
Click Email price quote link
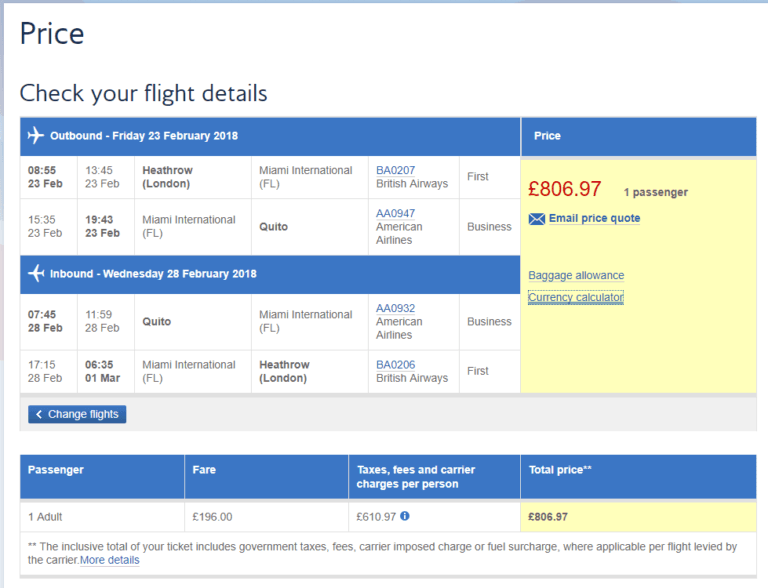tap(594, 218)
